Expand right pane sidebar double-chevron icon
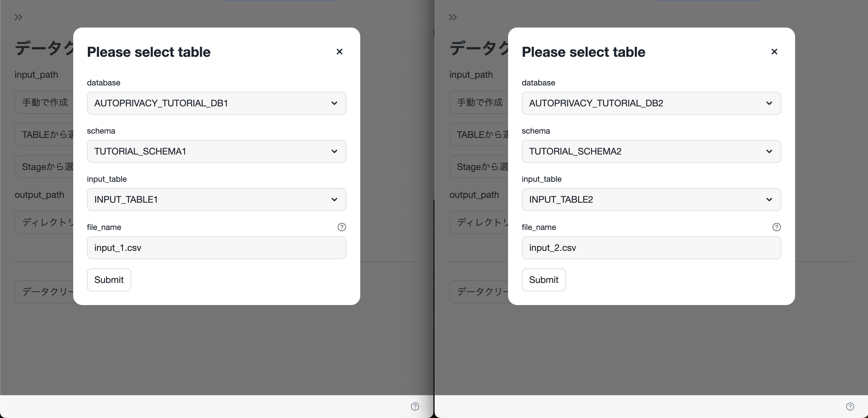This screenshot has width=868, height=418. pyautogui.click(x=453, y=17)
